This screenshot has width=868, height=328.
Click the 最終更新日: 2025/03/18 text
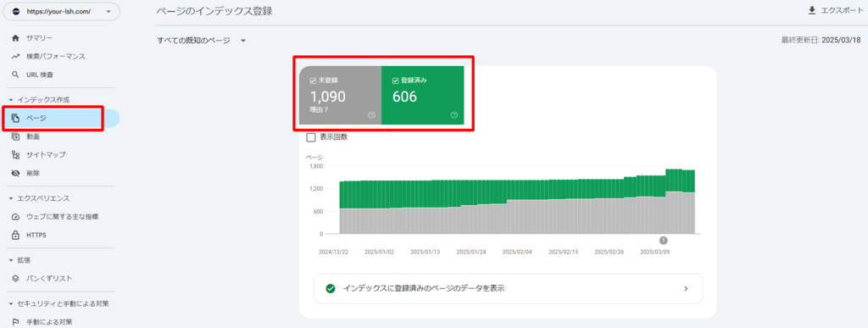click(821, 41)
